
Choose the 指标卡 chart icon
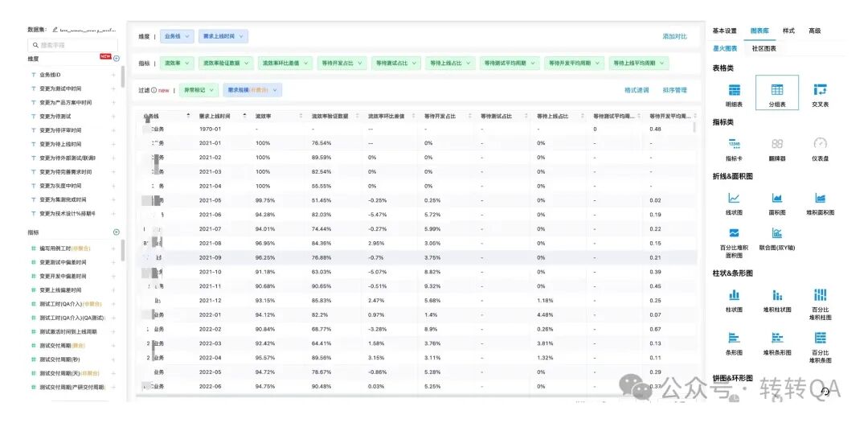pyautogui.click(x=734, y=143)
